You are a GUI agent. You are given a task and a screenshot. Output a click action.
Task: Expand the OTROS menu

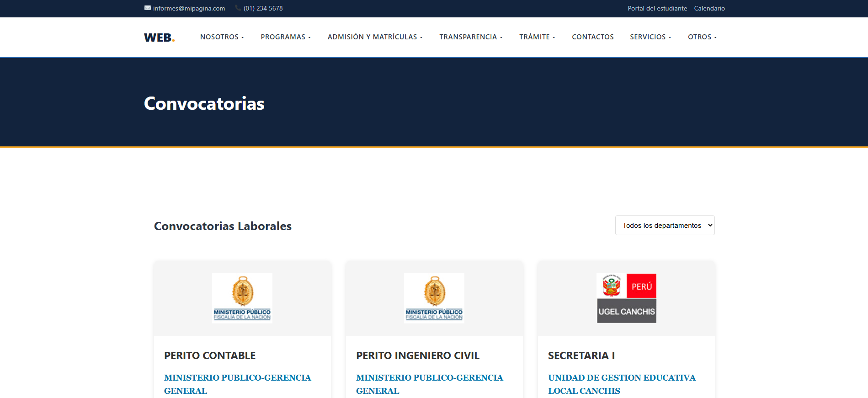pos(702,37)
